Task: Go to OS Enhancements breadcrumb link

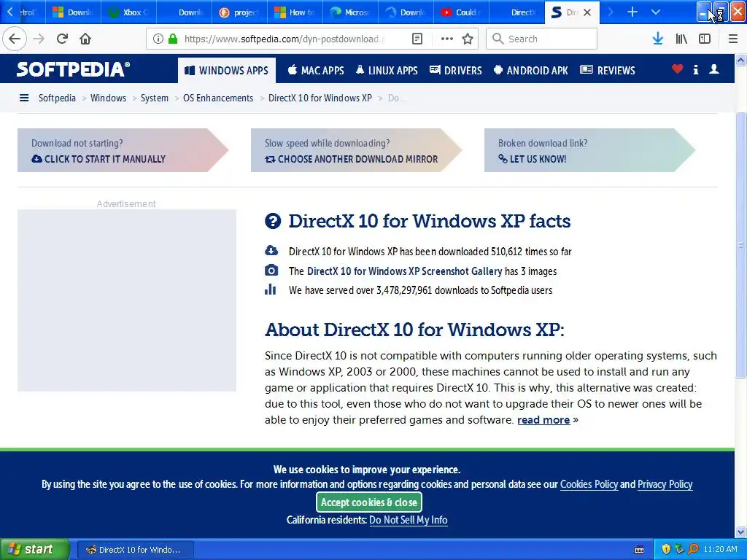Action: pyautogui.click(x=218, y=98)
